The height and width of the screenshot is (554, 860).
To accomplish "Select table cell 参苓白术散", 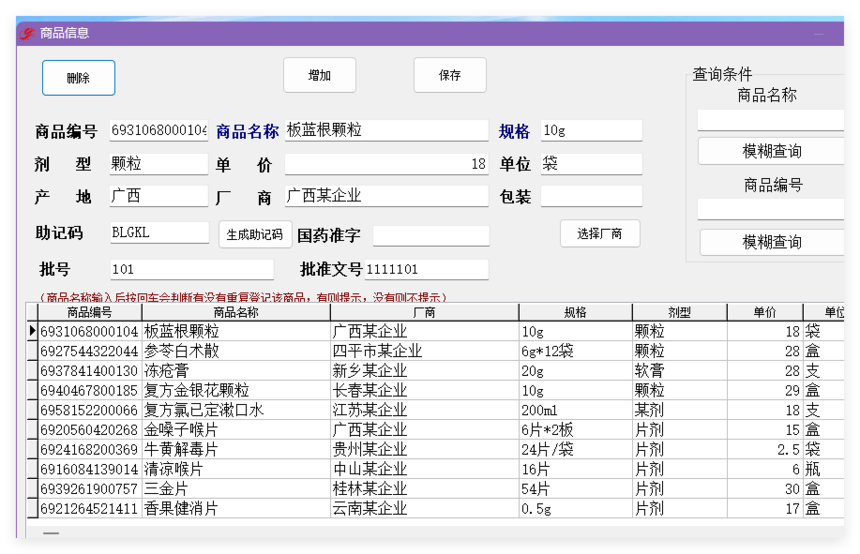I will click(236, 351).
